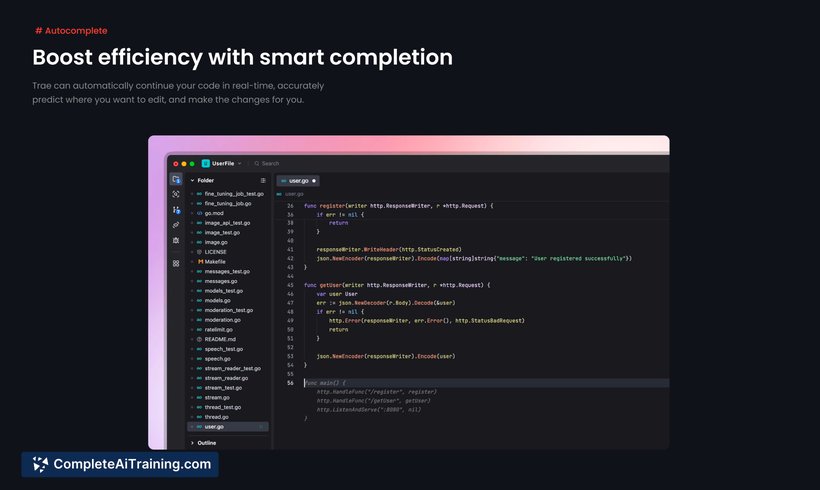Screen dimensions: 820x490
Task: Switch to the user.go editor tab
Action: pos(298,181)
